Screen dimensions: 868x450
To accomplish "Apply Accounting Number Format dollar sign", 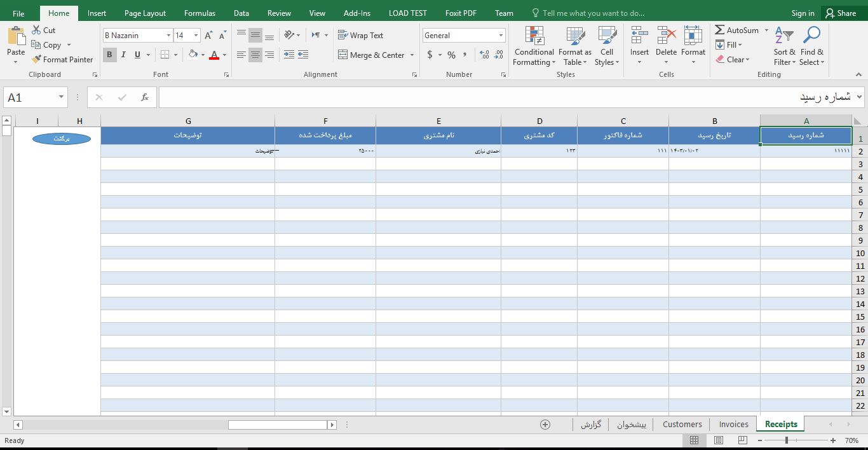I will [x=430, y=55].
